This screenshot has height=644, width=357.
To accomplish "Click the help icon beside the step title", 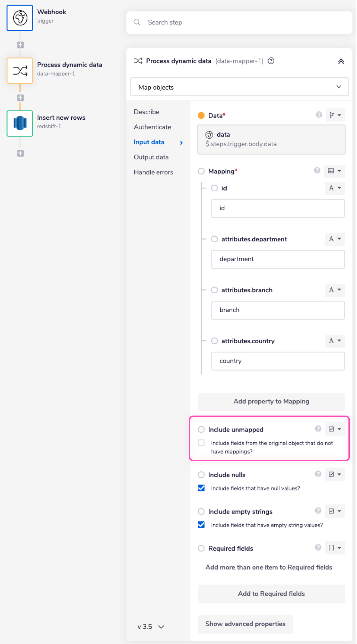I will [271, 61].
